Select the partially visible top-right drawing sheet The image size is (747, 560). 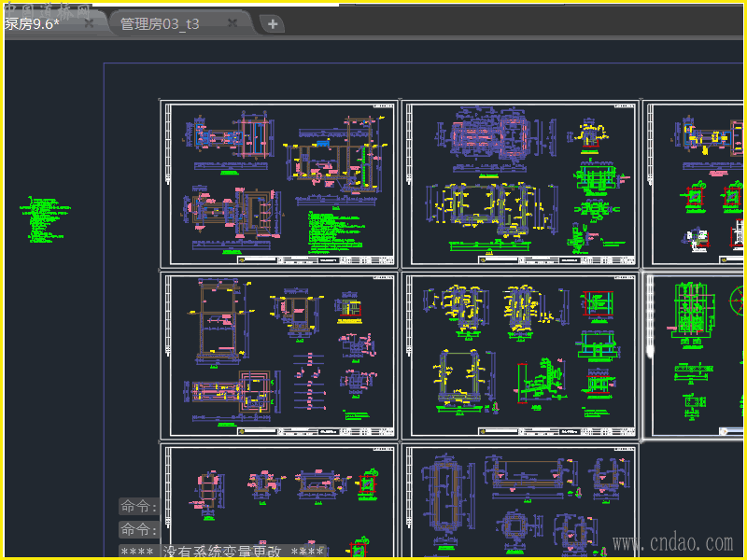693,184
